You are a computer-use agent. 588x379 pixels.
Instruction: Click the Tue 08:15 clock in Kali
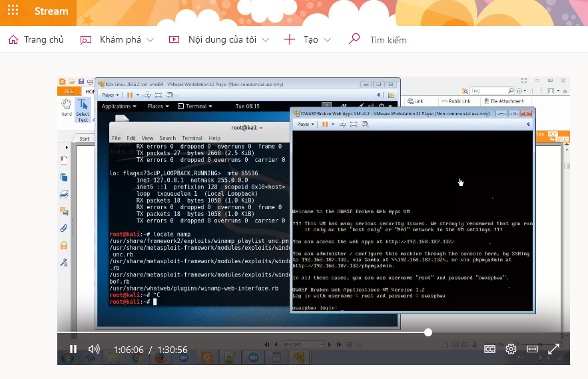pyautogui.click(x=248, y=106)
